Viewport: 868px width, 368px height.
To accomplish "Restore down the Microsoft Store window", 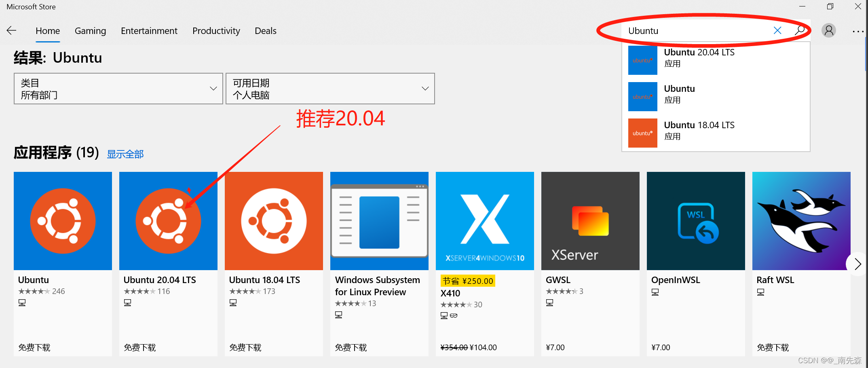I will (x=830, y=6).
